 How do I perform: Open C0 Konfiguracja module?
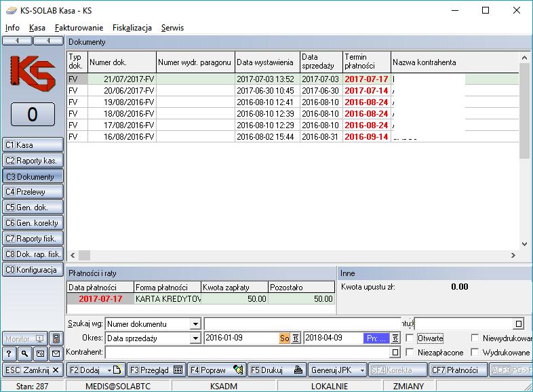click(33, 270)
